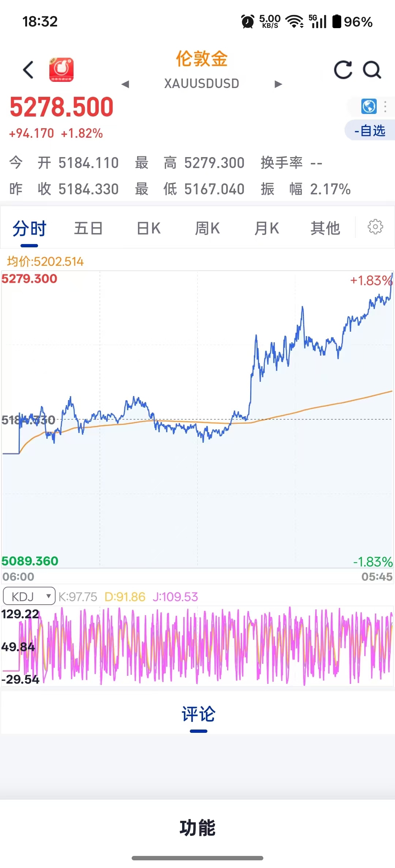The width and height of the screenshot is (395, 868).
Task: Tap the back arrow icon
Action: (28, 70)
